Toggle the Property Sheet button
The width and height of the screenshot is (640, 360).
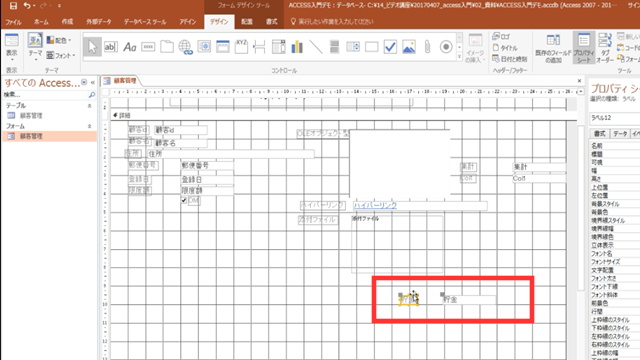click(x=584, y=48)
